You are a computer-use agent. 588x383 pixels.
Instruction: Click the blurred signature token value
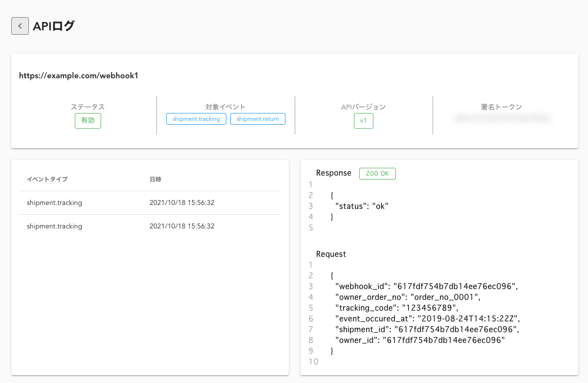tap(501, 118)
